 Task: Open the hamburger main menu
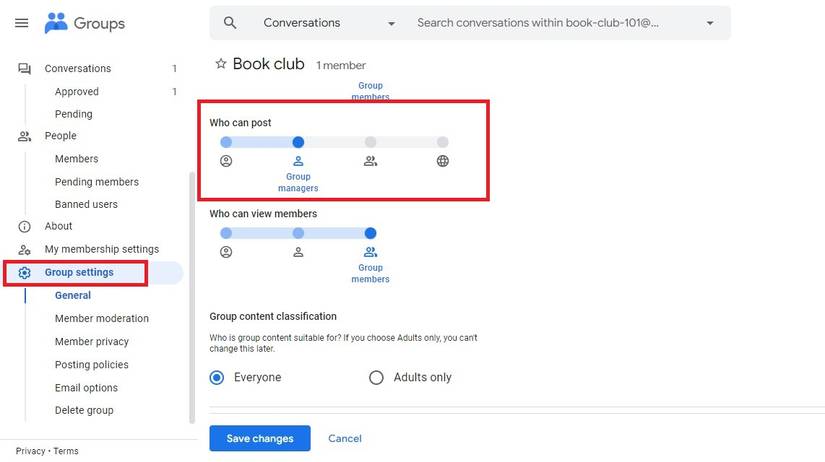point(22,23)
